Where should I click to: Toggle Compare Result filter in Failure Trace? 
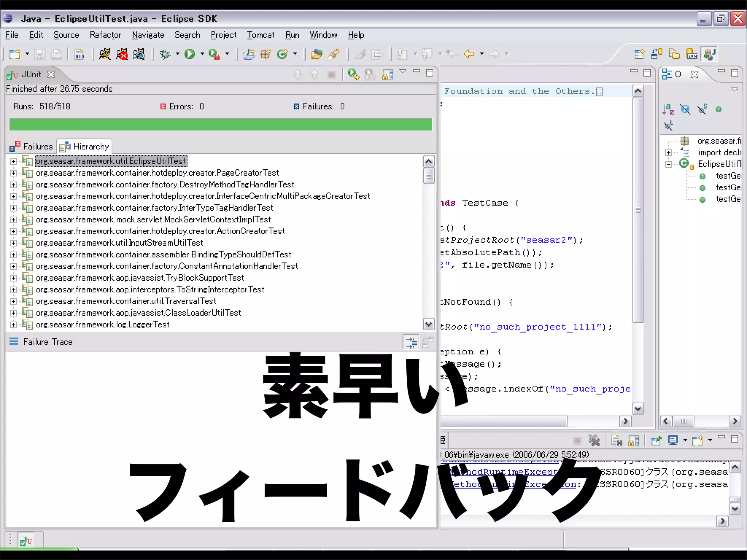(x=411, y=342)
